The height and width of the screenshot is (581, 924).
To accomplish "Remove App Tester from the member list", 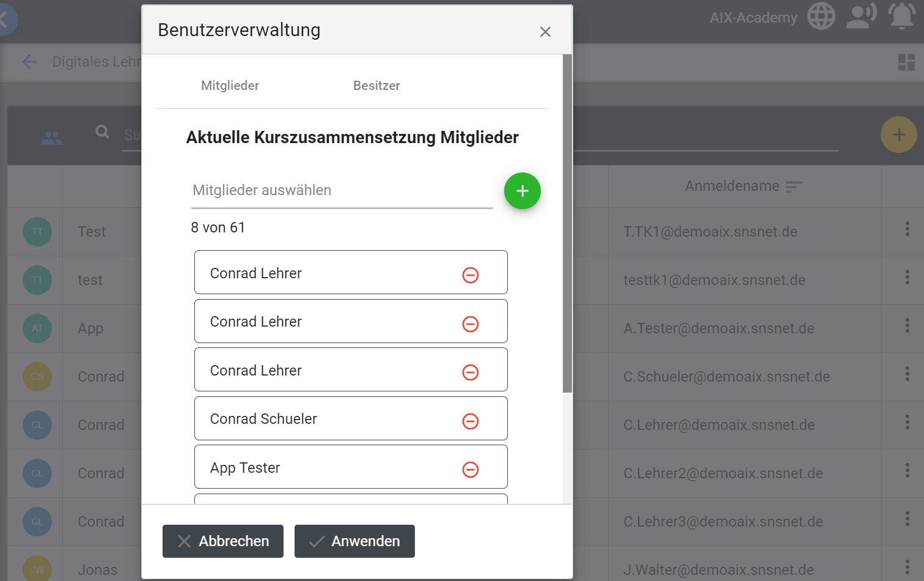I will (470, 470).
